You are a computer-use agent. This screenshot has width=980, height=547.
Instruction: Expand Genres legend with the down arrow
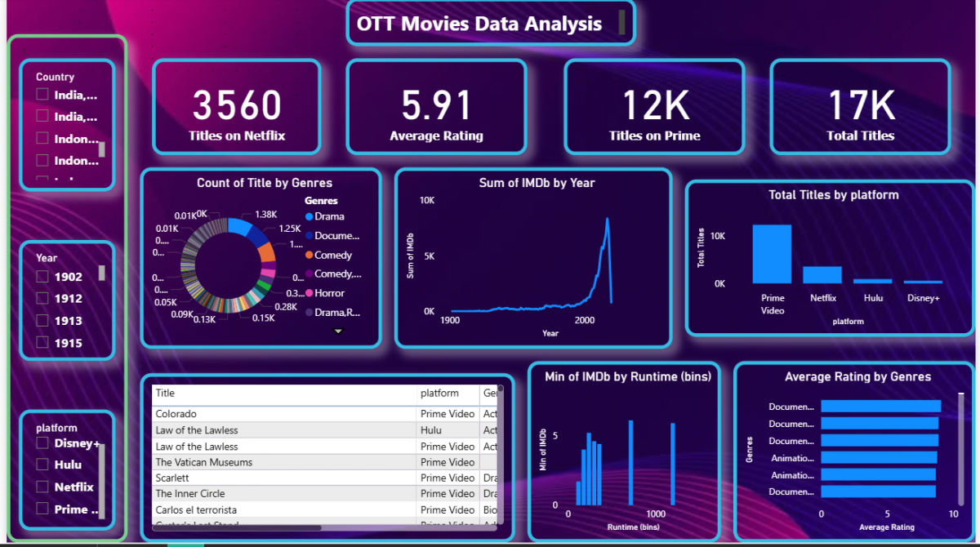coord(338,331)
